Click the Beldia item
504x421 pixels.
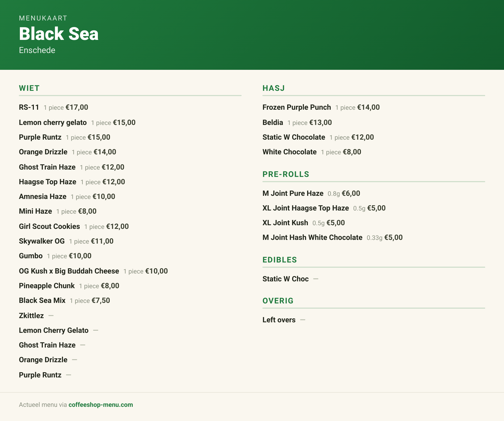[x=297, y=123]
